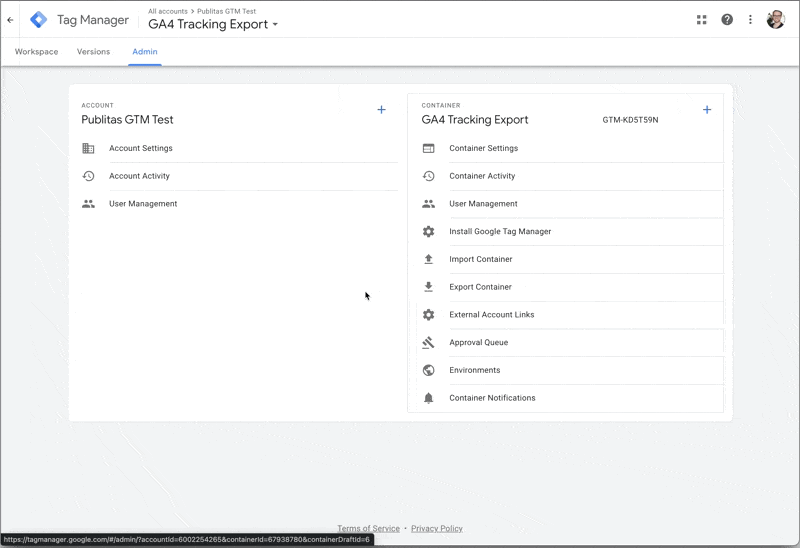Open the Google apps grid
The image size is (800, 548).
702,19
